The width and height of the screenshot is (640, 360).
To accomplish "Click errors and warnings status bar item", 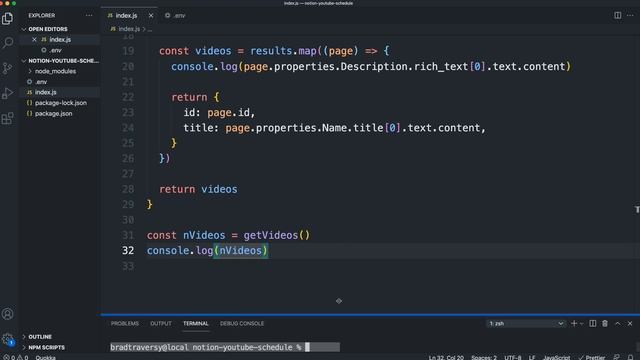I will [x=15, y=357].
